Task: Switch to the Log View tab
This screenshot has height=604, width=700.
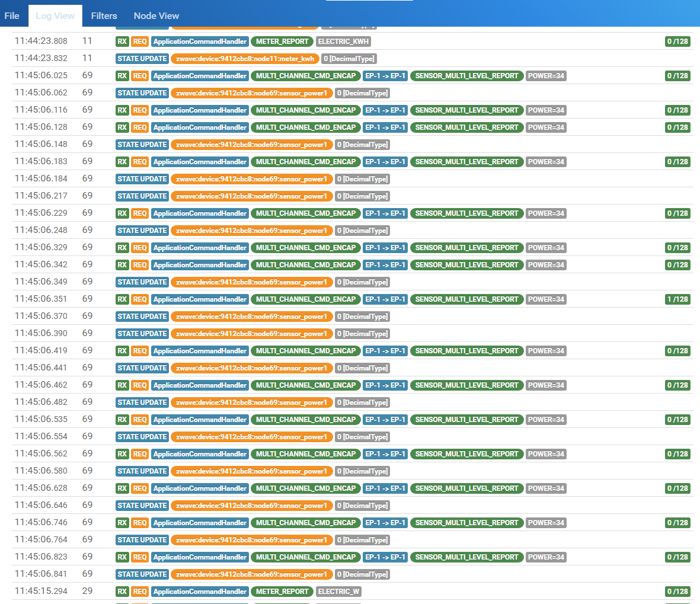Action: tap(55, 16)
